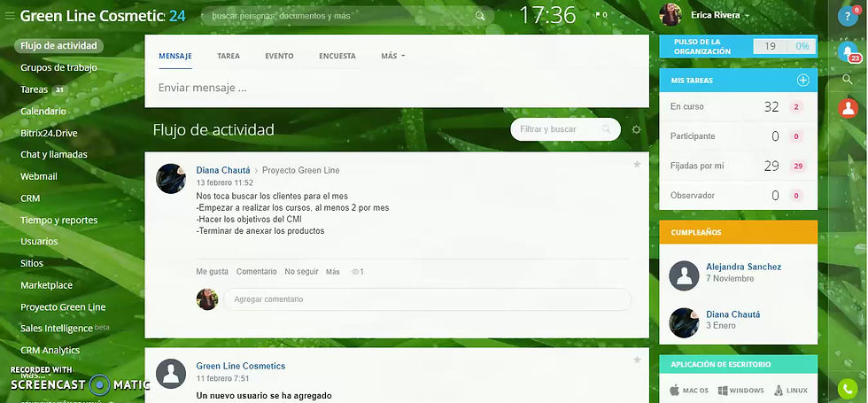Open Más options under Diana's post
Viewport: 868px width, 403px height.
tap(333, 272)
